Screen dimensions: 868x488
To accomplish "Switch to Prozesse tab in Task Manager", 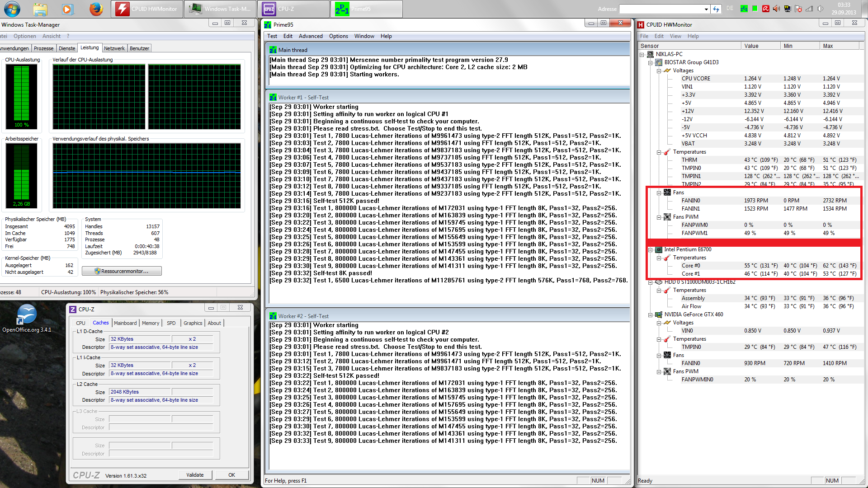I will click(x=43, y=48).
